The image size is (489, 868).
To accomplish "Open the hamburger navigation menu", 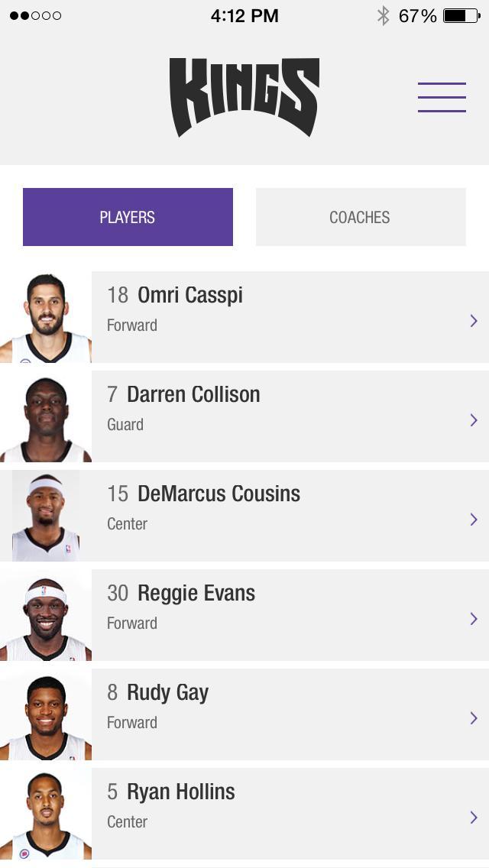I will click(x=442, y=97).
